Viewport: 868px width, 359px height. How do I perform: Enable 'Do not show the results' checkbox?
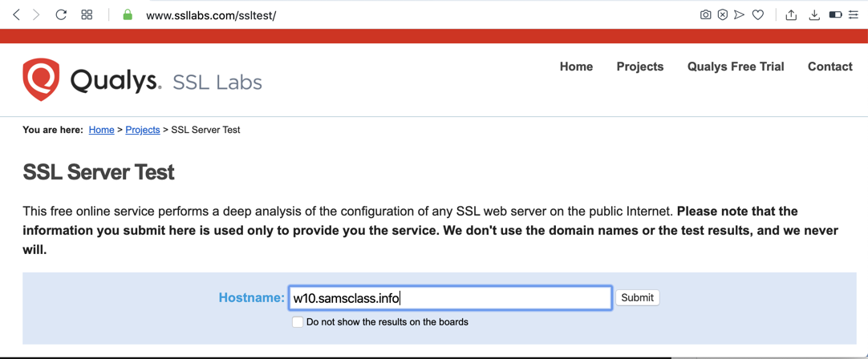(x=298, y=322)
